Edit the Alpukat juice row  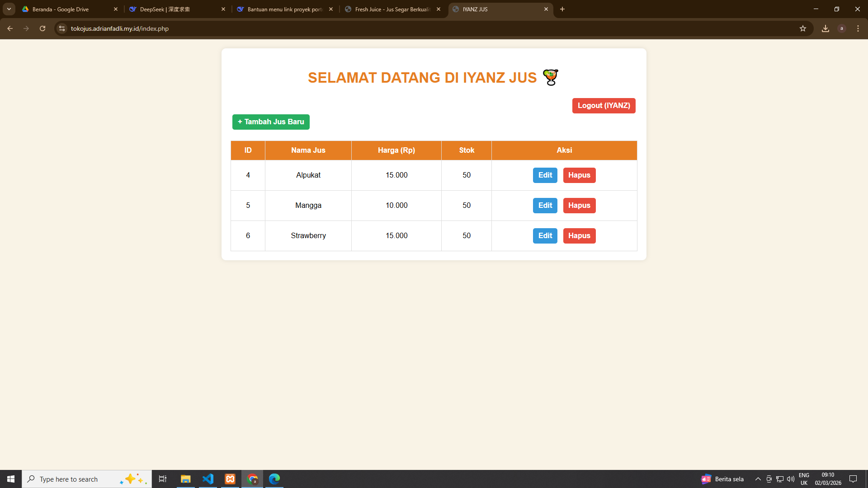point(545,175)
